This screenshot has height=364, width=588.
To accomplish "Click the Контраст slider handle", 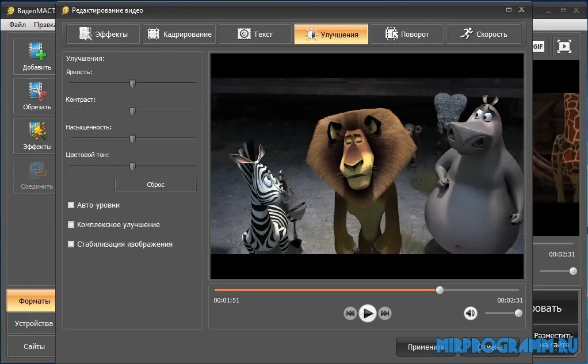I will pos(132,112).
